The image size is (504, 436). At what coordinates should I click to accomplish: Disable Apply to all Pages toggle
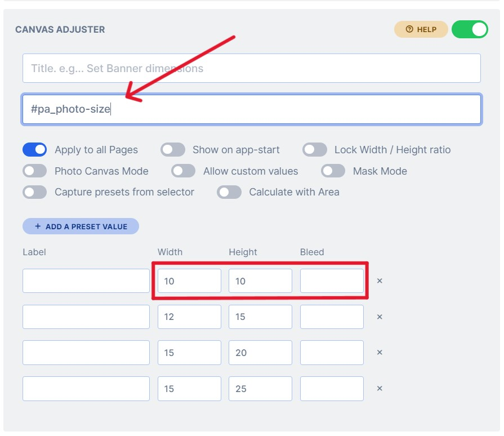coord(35,150)
